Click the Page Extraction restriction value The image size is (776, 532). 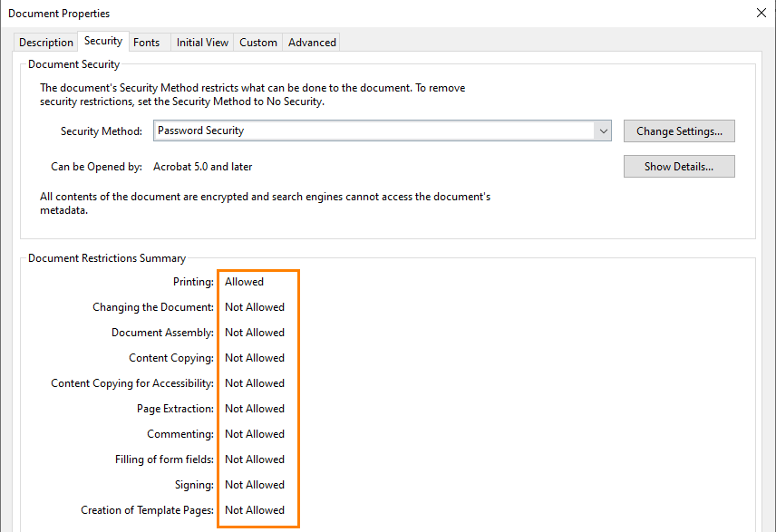click(x=255, y=409)
